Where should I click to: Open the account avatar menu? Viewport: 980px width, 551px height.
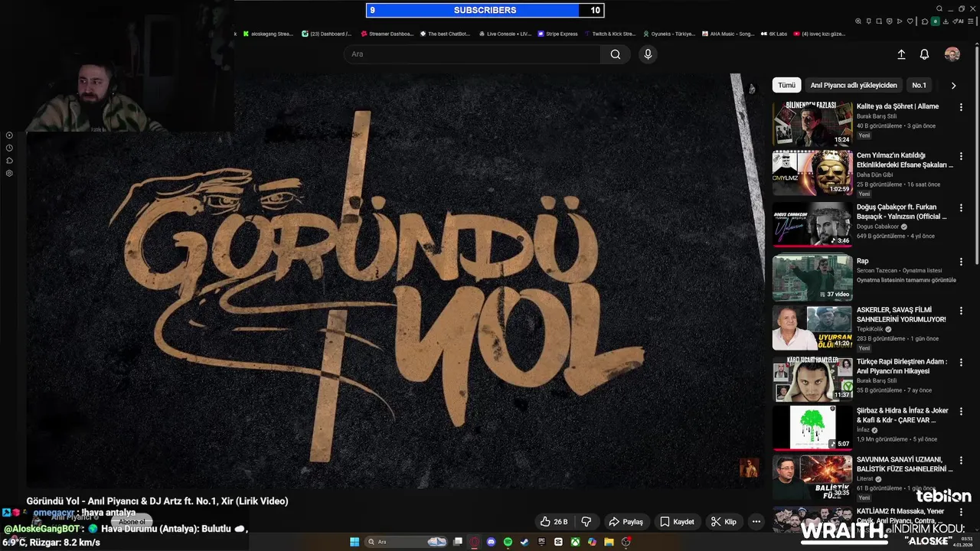952,54
